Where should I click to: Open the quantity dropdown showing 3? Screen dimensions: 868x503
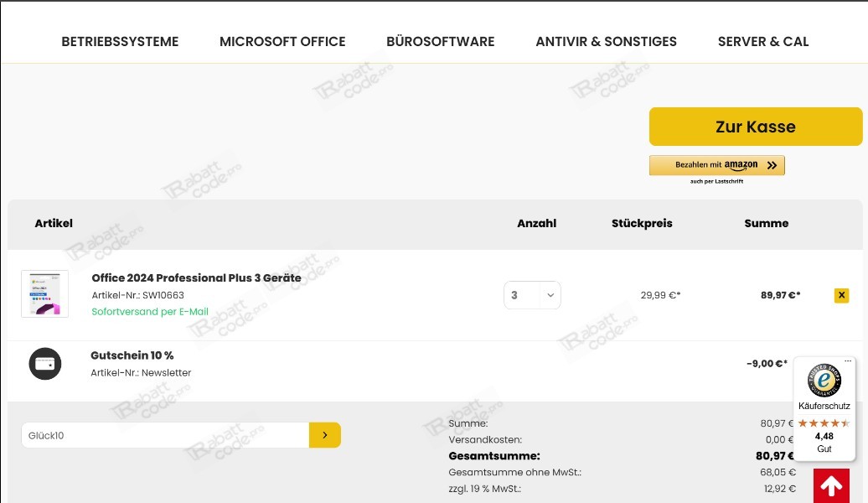click(x=532, y=295)
